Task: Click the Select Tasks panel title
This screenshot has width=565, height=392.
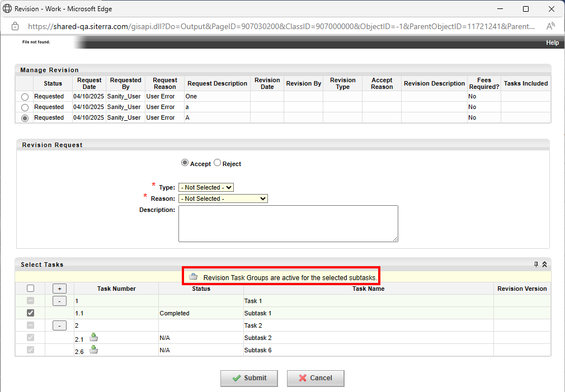Action: tap(42, 265)
